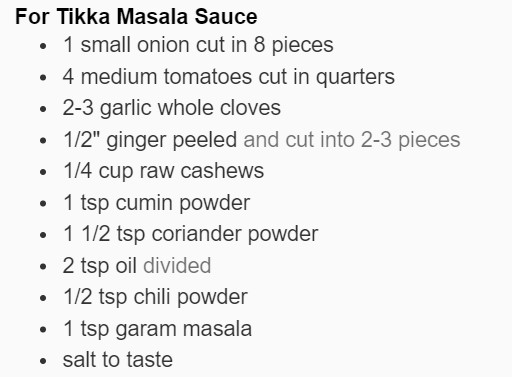Click the '1 tsp cumin powder' line
The image size is (512, 377).
(x=157, y=203)
